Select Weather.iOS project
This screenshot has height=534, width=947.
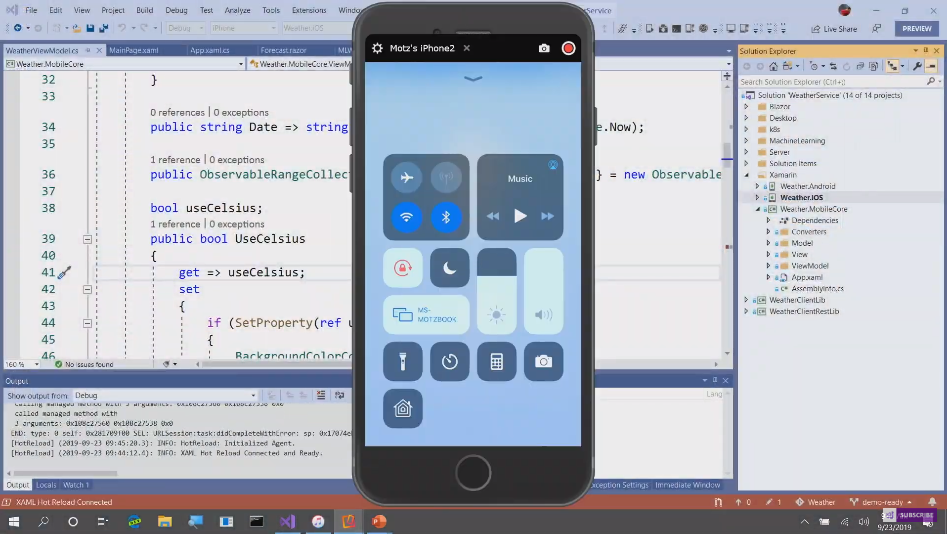click(801, 198)
